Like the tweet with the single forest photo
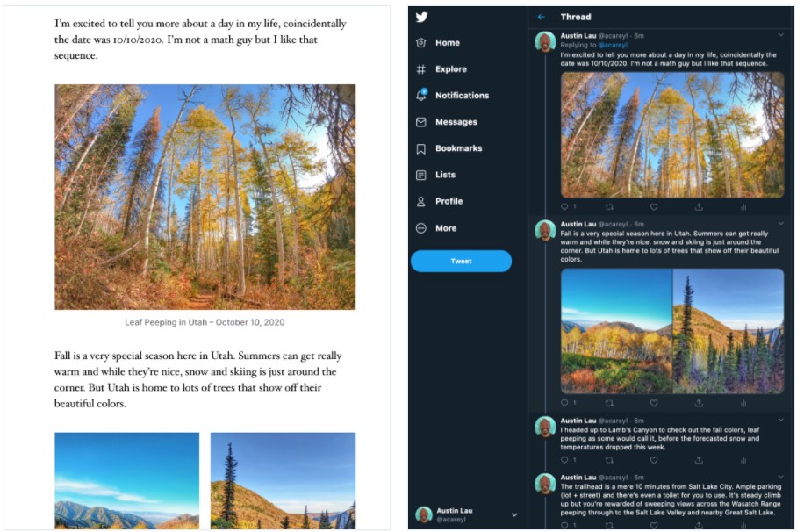 tap(654, 206)
